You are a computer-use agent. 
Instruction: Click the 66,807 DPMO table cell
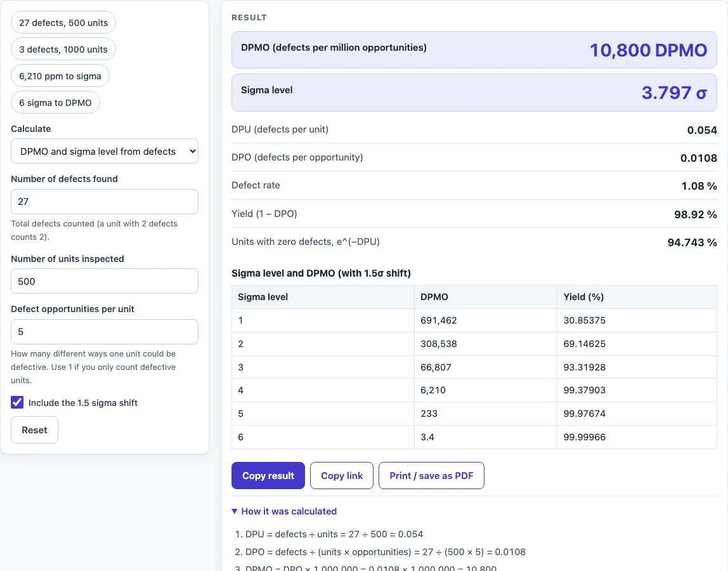coord(485,367)
